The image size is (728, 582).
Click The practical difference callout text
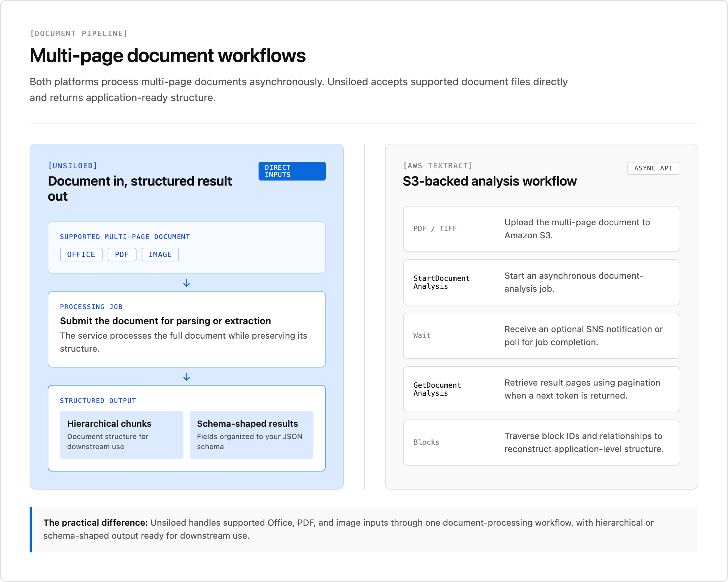click(x=348, y=529)
